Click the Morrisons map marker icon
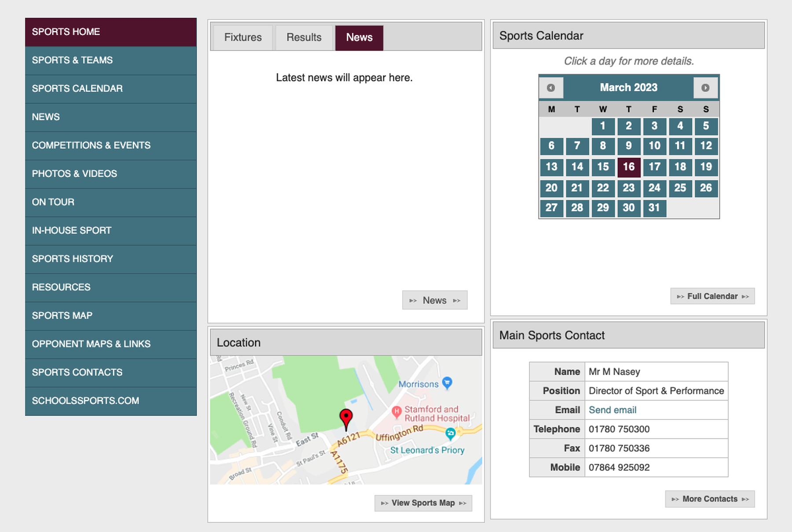Image resolution: width=792 pixels, height=532 pixels. pos(447,383)
